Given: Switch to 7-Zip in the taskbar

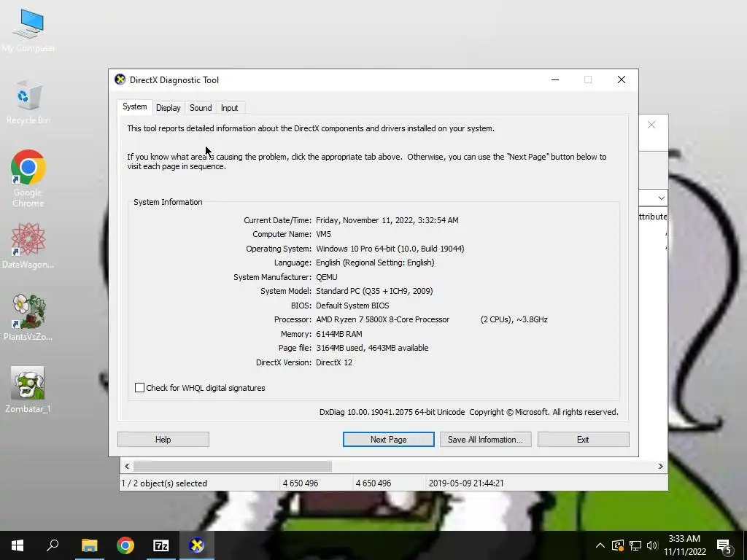Looking at the screenshot, I should click(161, 545).
